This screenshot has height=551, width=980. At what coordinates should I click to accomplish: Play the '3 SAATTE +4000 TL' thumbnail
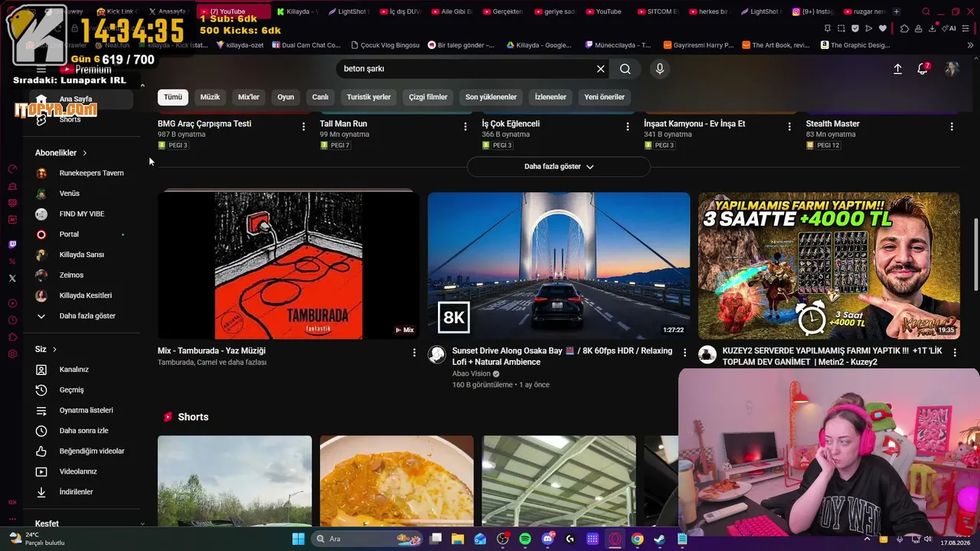pos(829,266)
